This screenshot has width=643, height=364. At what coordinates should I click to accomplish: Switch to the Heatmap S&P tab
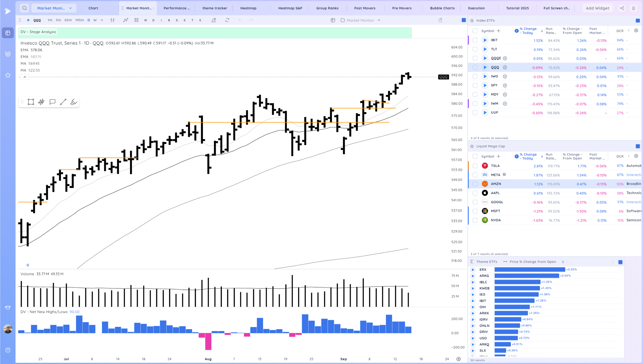(290, 8)
